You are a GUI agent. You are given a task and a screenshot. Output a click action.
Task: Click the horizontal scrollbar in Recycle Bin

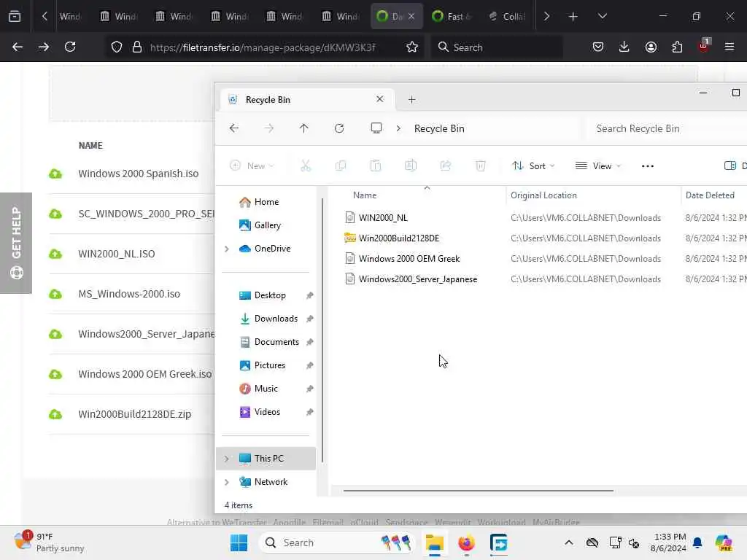(479, 491)
